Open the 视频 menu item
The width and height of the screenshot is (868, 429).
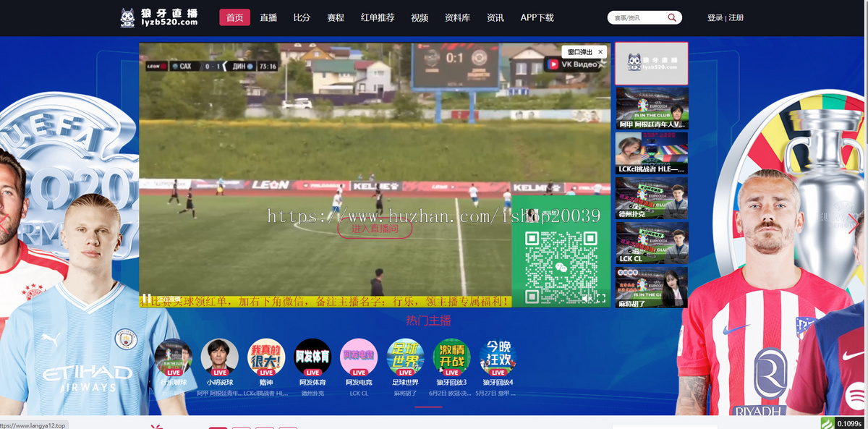(420, 17)
